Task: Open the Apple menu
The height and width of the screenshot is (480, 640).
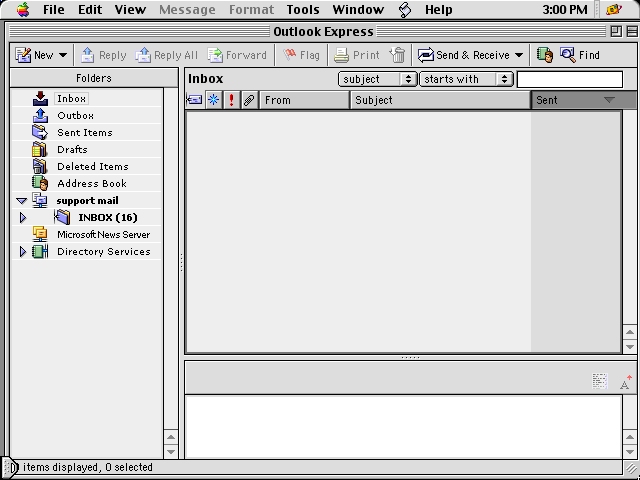Action: click(23, 9)
